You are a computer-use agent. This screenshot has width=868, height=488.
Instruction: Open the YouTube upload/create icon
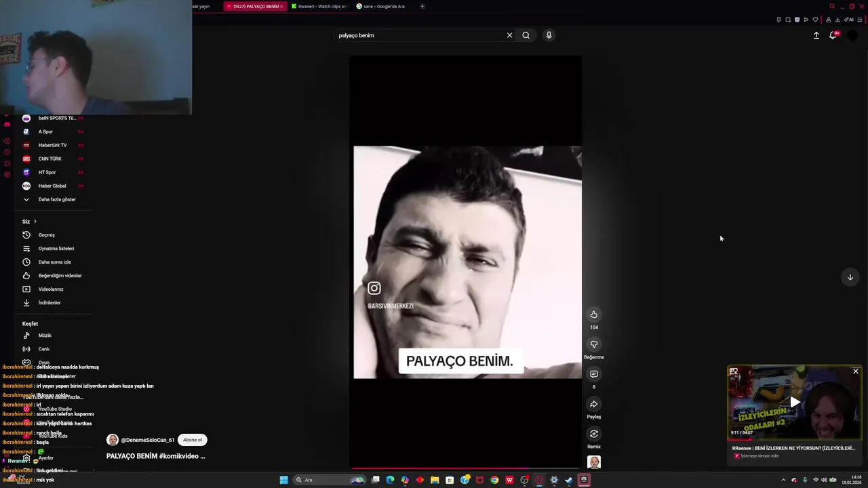pos(816,35)
